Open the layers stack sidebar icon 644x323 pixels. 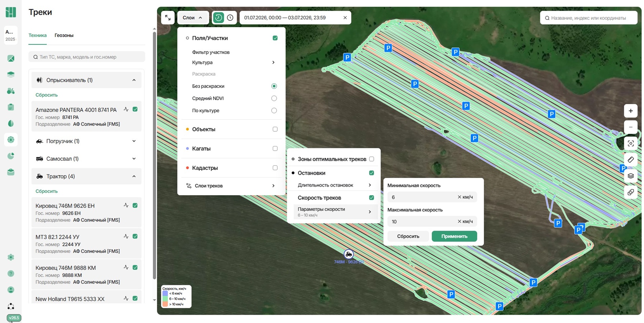click(x=11, y=74)
